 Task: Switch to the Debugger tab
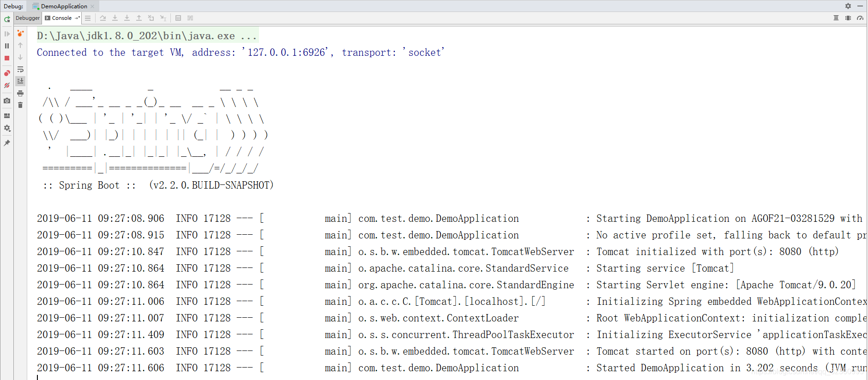click(x=28, y=18)
